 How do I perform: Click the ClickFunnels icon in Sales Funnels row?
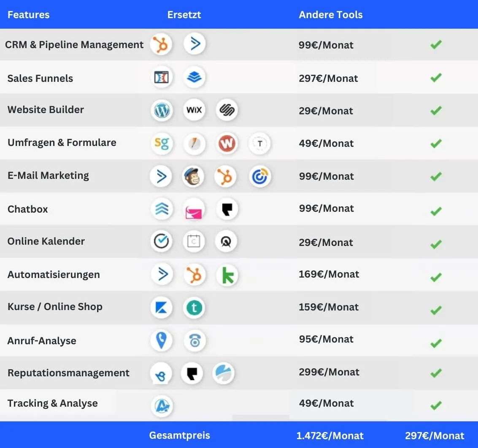(162, 78)
